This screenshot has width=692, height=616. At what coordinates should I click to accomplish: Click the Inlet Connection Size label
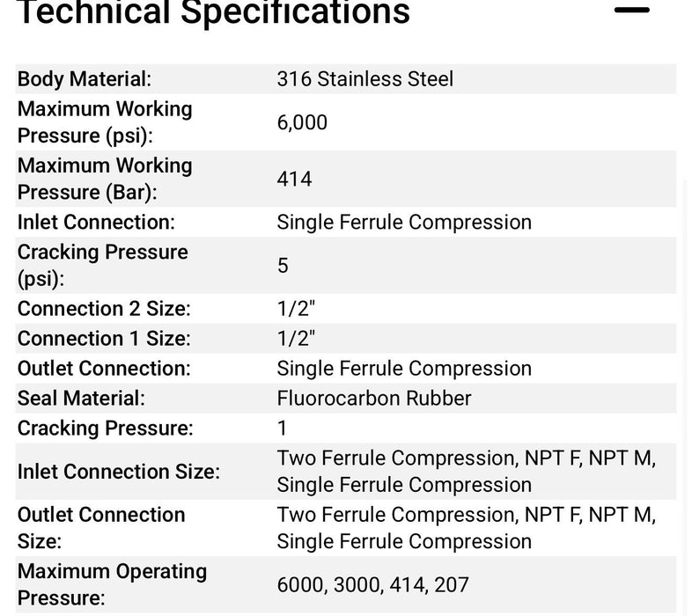(x=119, y=472)
